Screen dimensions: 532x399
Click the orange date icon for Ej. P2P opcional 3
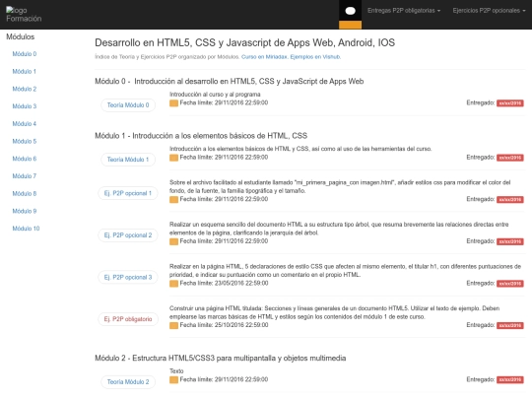pyautogui.click(x=173, y=284)
